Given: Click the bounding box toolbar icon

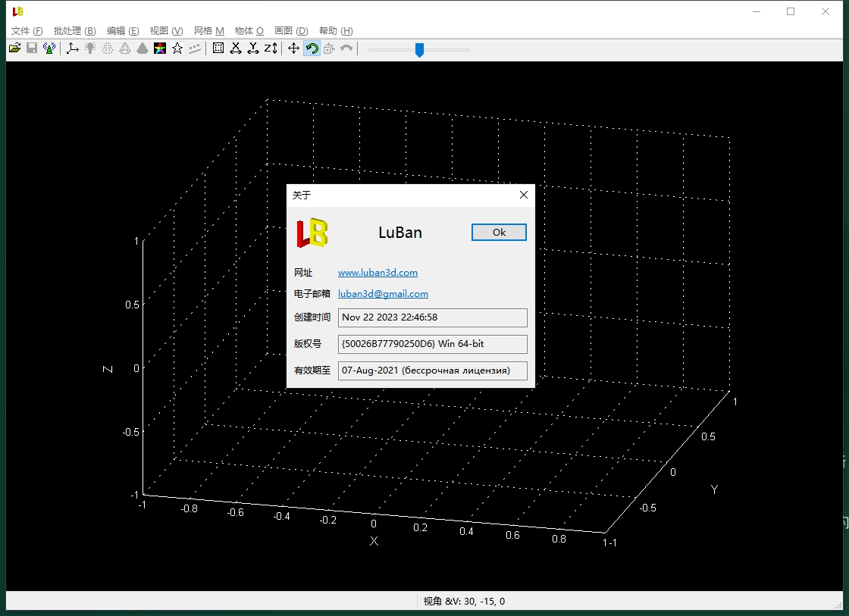Looking at the screenshot, I should pos(218,48).
